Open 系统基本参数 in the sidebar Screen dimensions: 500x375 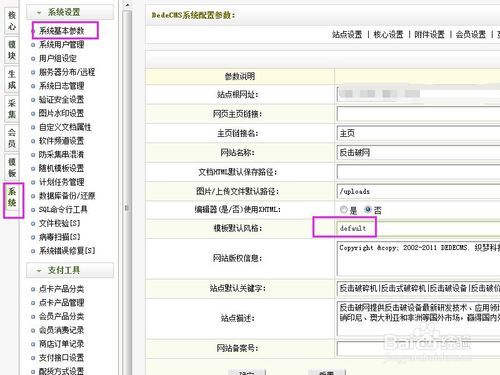coord(61,31)
